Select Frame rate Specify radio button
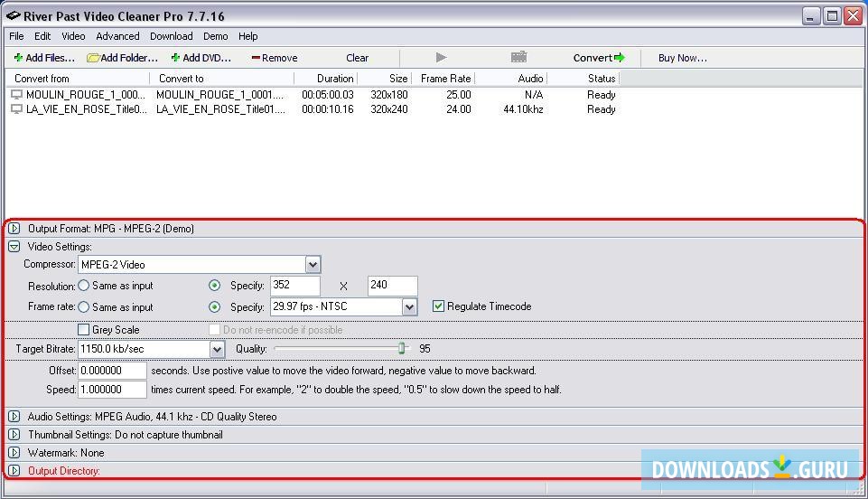The width and height of the screenshot is (868, 499). tap(214, 306)
